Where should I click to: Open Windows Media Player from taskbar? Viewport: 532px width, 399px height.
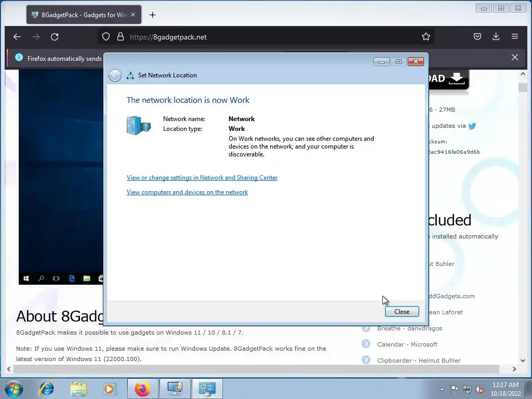(x=110, y=389)
